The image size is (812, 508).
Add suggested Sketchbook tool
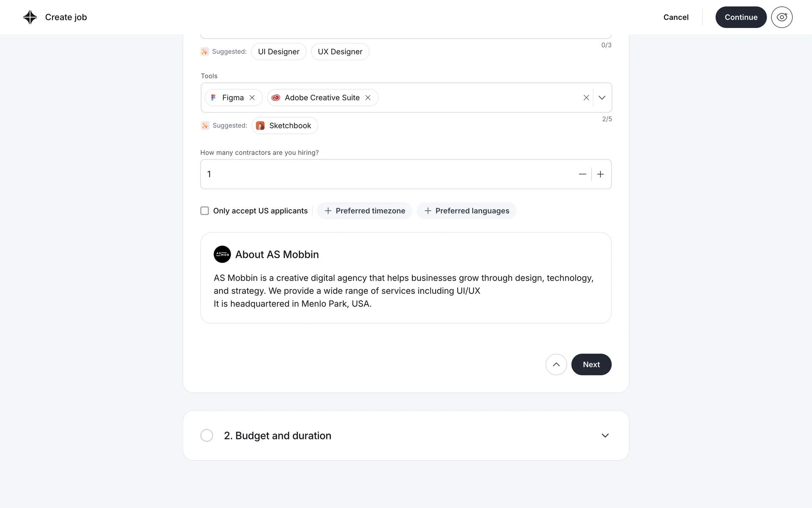285,126
